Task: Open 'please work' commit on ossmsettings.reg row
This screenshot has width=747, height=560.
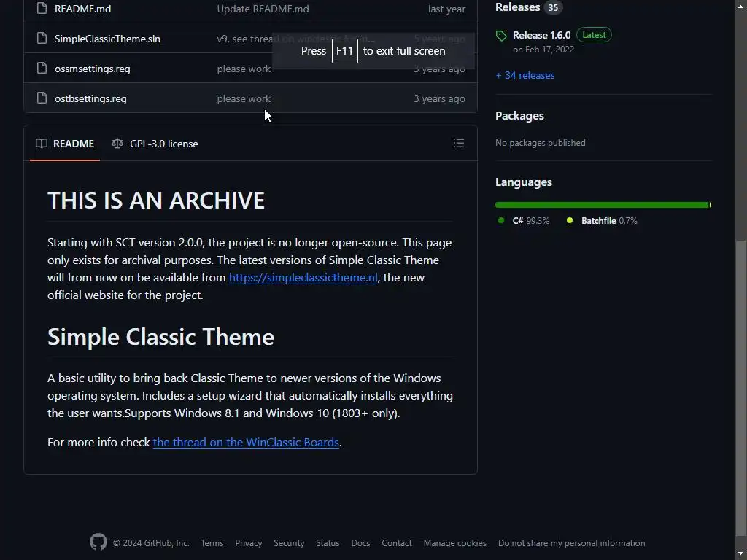Action: pos(244,69)
